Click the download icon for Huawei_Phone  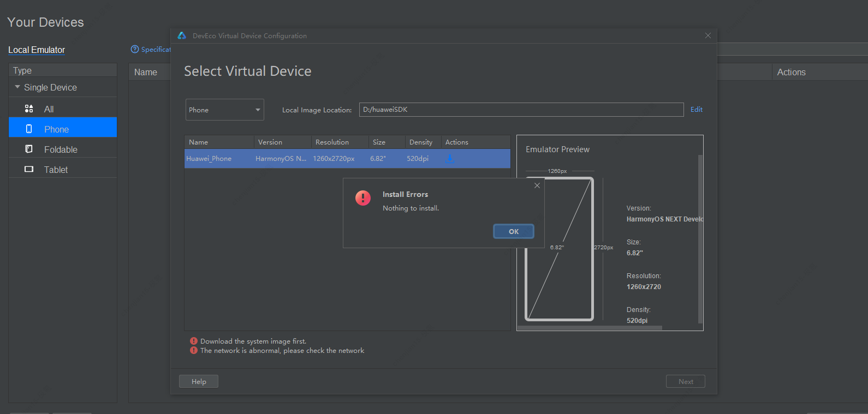[x=449, y=159]
